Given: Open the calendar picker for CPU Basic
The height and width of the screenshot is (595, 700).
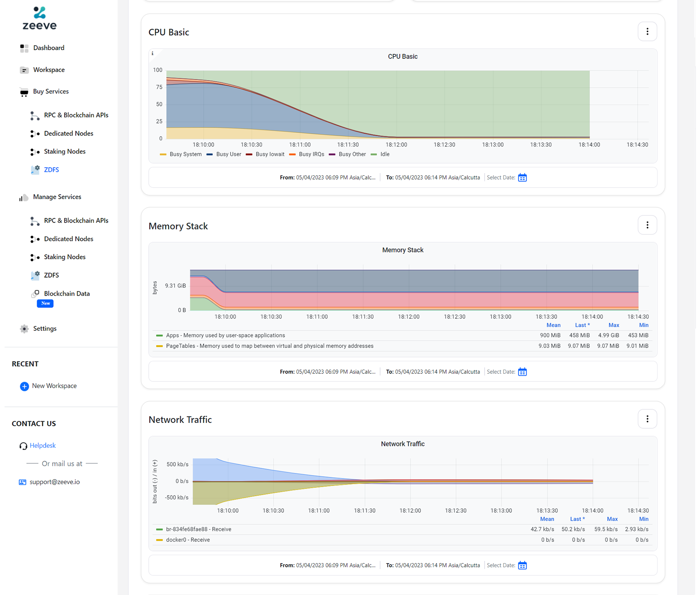Looking at the screenshot, I should [522, 177].
